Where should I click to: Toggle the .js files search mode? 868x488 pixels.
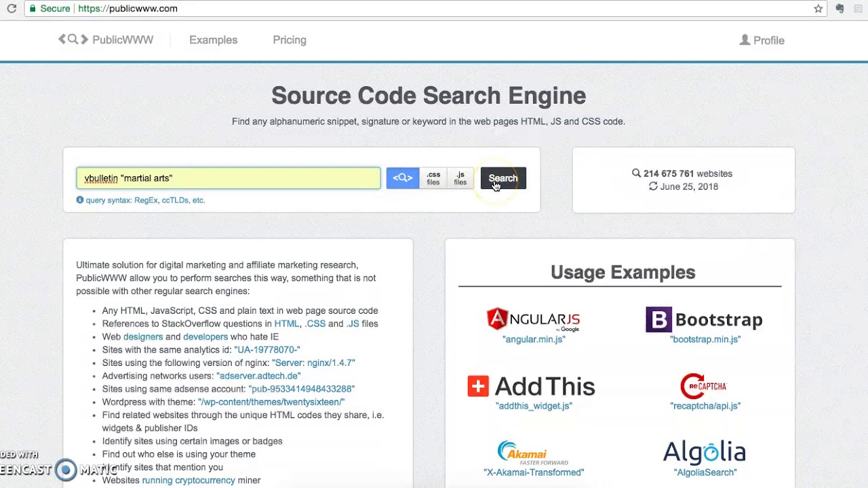click(460, 178)
